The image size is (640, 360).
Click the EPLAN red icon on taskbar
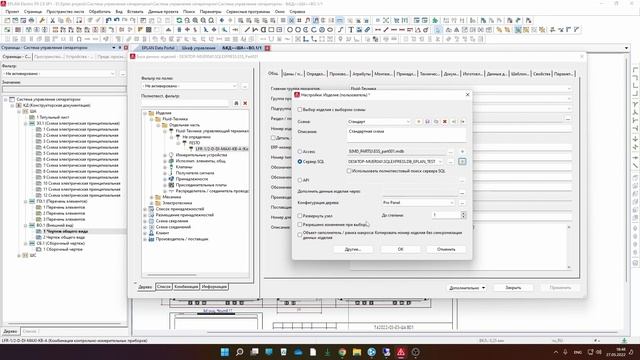[401, 352]
